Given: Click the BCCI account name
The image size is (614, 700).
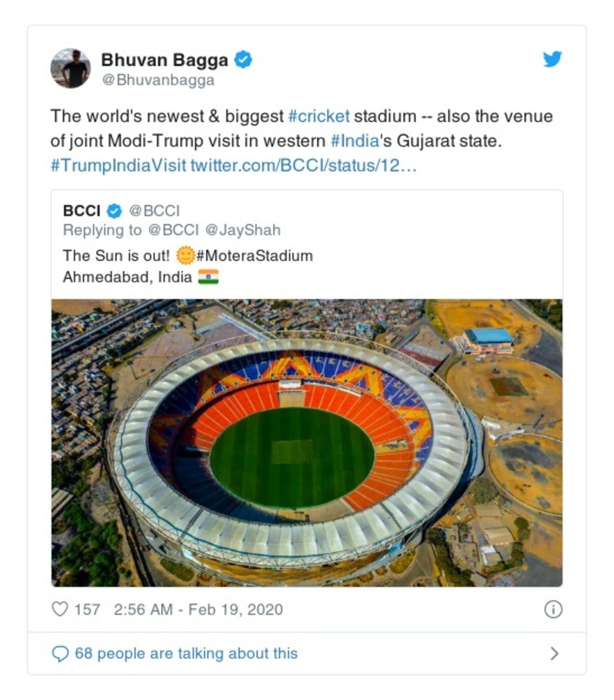Looking at the screenshot, I should pyautogui.click(x=82, y=210).
